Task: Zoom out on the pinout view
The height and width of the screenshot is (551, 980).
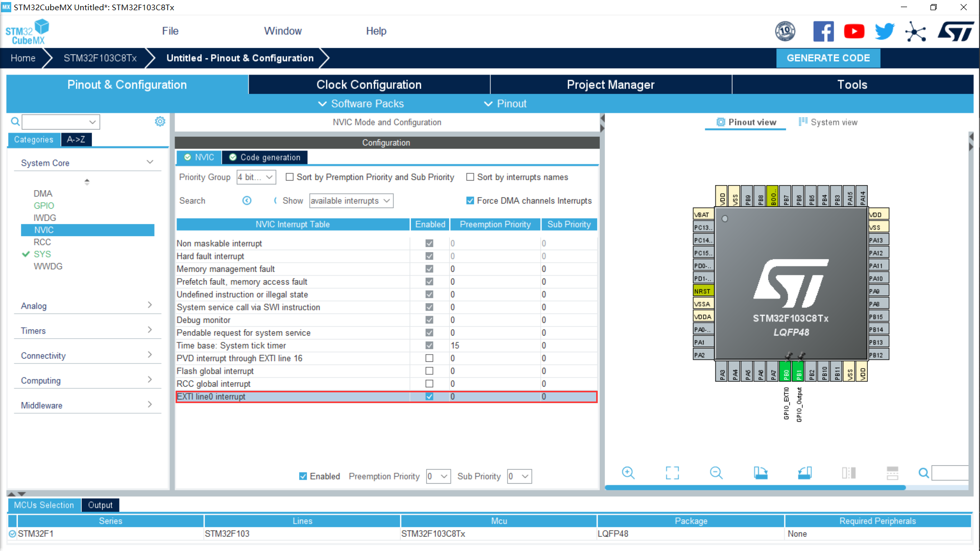Action: 716,473
